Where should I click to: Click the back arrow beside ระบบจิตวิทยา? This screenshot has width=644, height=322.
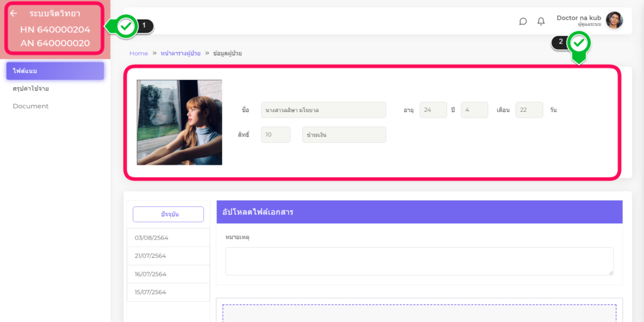13,13
